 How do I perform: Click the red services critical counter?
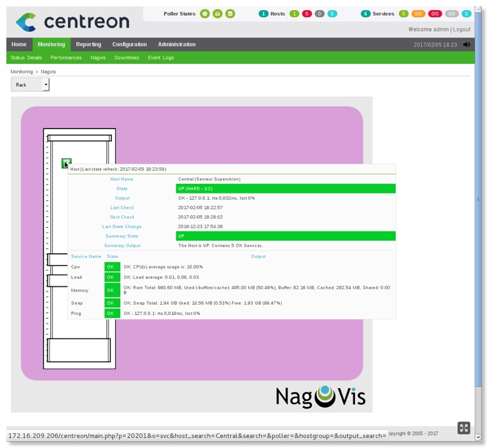tap(435, 14)
